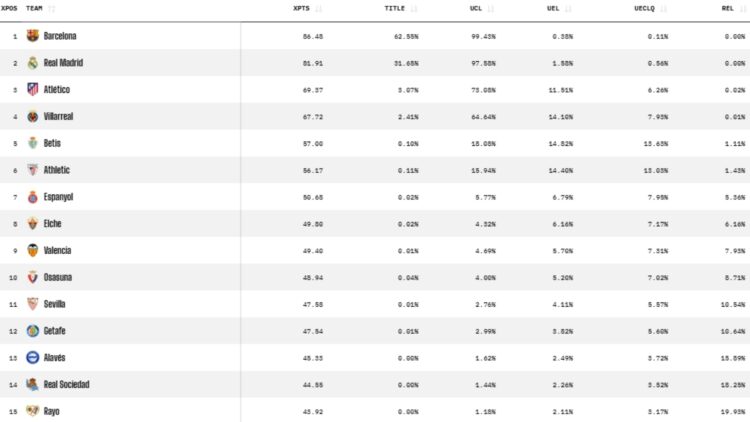Sort by the TEAM column header
Image resolution: width=750 pixels, height=422 pixels.
34,8
